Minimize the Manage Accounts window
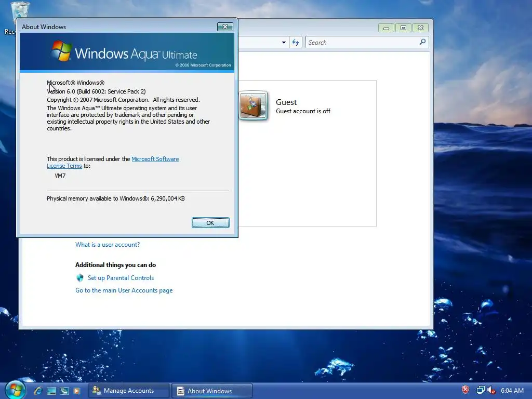This screenshot has width=532, height=399. click(x=386, y=28)
